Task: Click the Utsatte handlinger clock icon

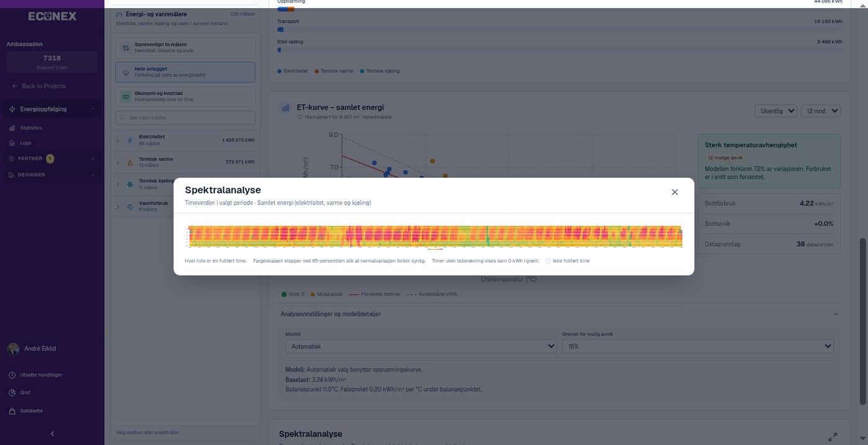Action: tap(12, 375)
